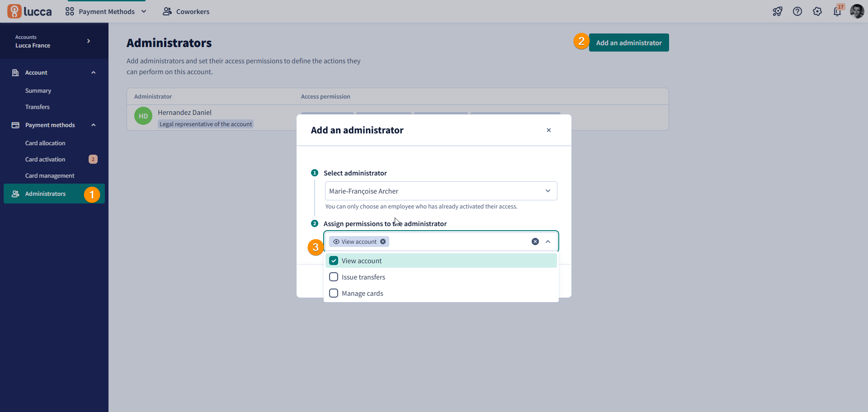Click the Account building icon in sidebar
868x412 pixels.
[15, 72]
